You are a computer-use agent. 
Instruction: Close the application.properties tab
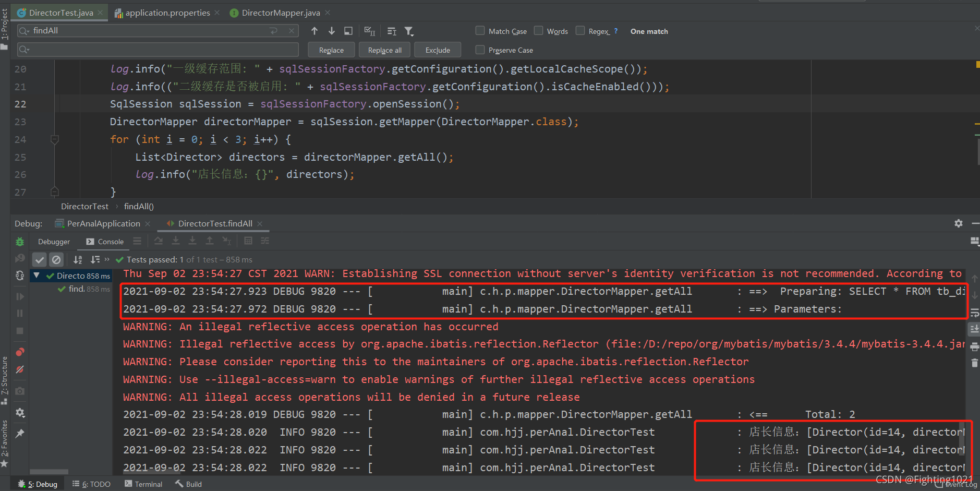coord(217,13)
